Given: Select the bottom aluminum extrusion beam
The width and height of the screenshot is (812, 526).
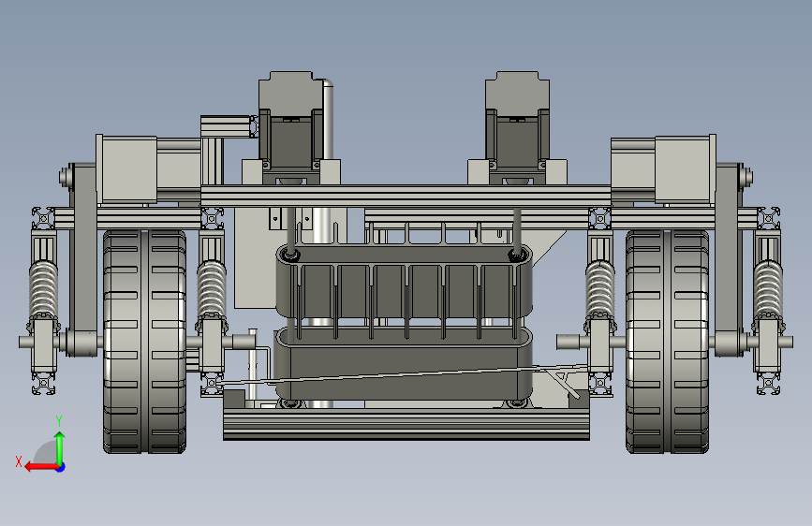Looking at the screenshot, I should tap(406, 423).
